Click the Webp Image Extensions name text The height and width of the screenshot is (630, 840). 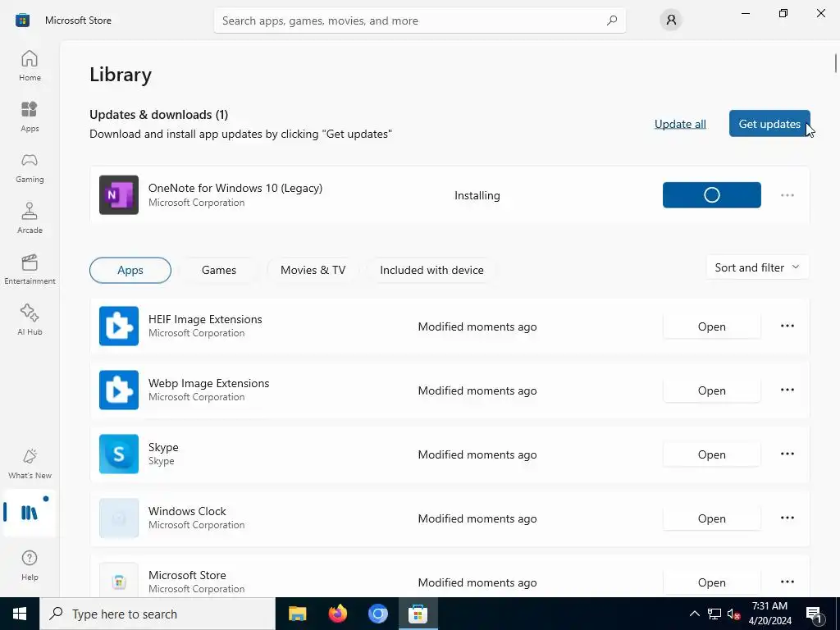pos(209,383)
